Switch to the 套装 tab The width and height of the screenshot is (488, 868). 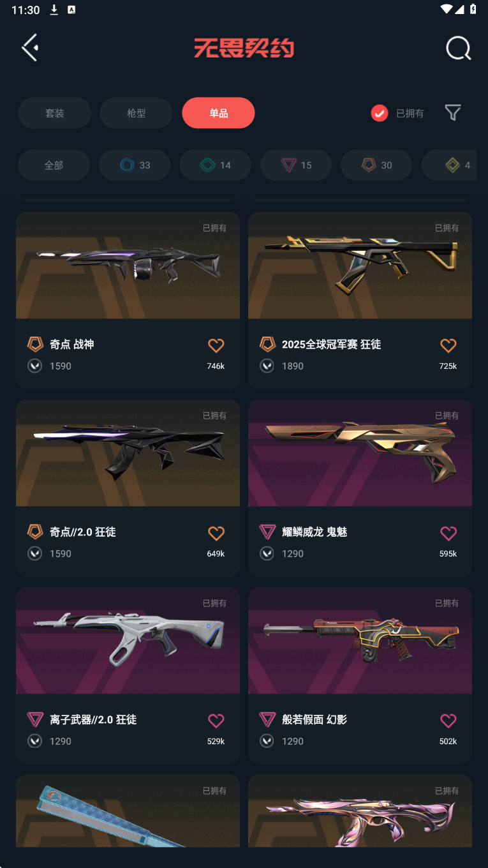pyautogui.click(x=54, y=113)
